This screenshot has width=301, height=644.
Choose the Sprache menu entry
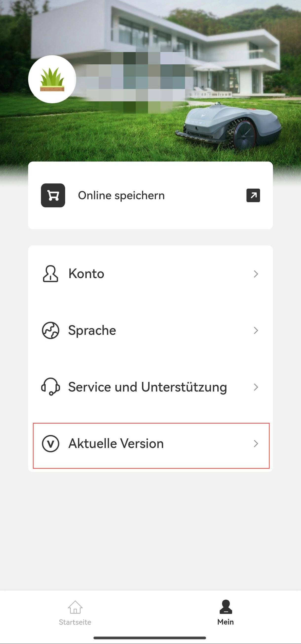click(x=150, y=330)
